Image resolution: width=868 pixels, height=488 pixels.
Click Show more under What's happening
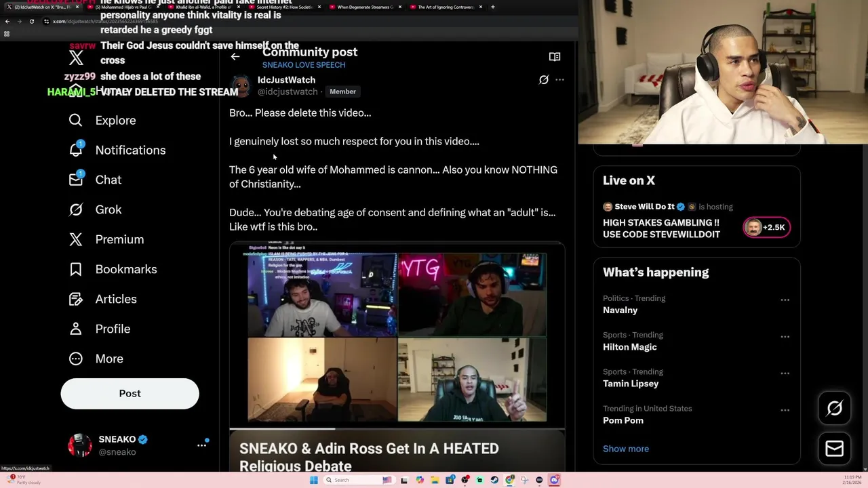pyautogui.click(x=626, y=449)
